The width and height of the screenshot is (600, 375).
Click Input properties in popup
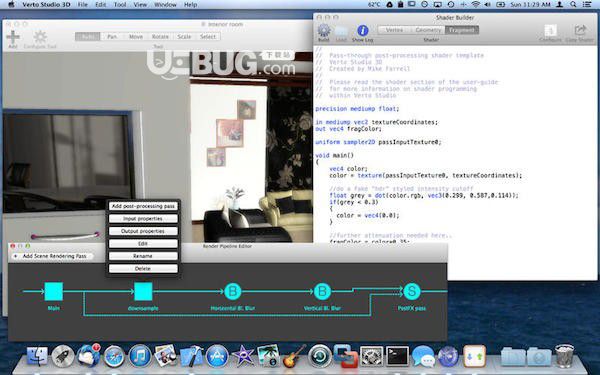(x=143, y=218)
